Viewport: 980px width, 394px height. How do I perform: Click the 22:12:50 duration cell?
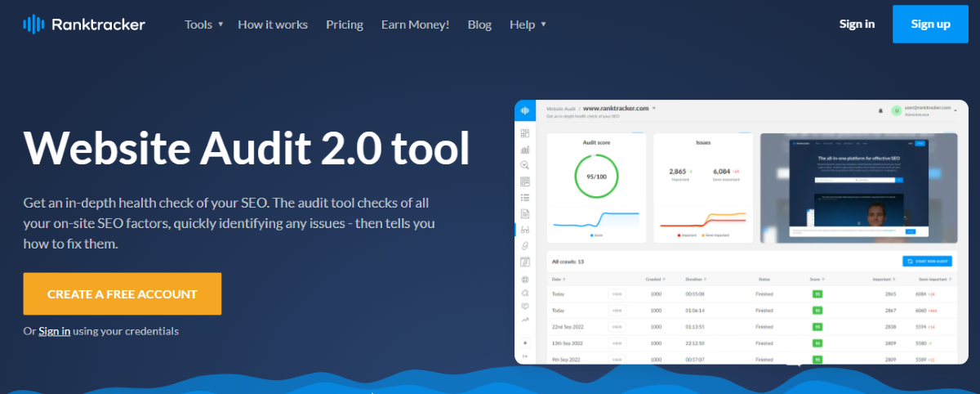point(695,343)
